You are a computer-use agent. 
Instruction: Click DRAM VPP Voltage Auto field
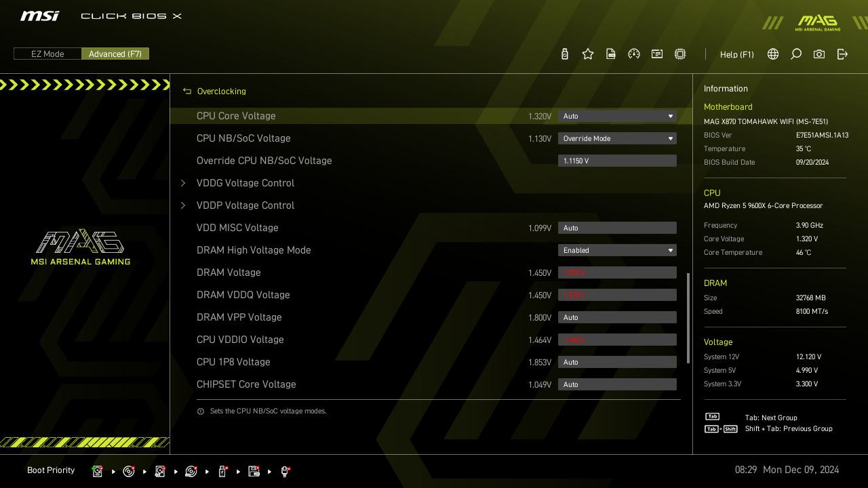click(x=617, y=317)
